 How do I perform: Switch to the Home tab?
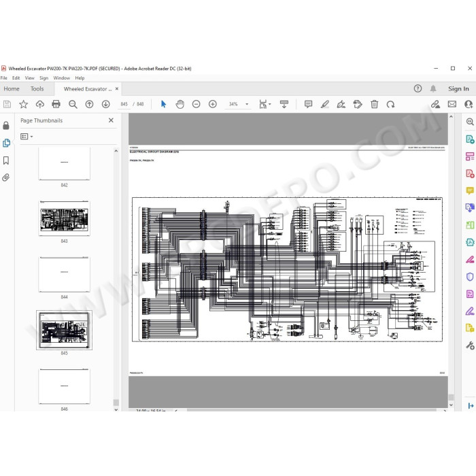click(12, 88)
